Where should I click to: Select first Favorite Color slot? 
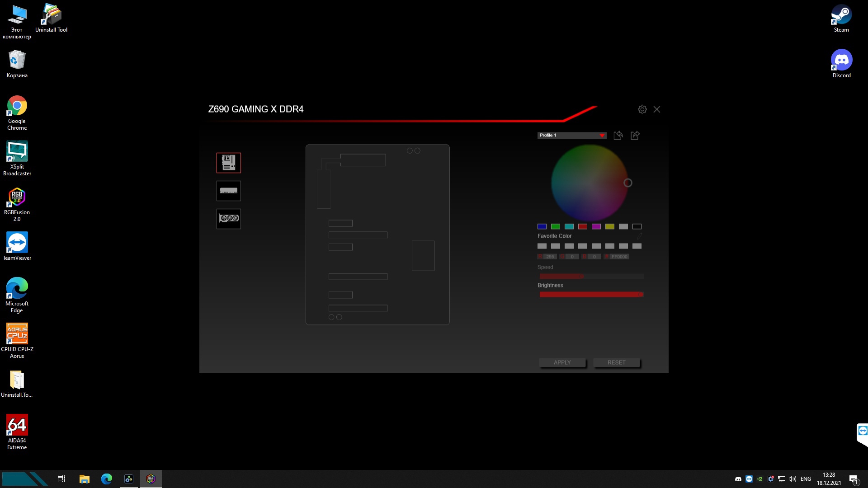(x=542, y=246)
